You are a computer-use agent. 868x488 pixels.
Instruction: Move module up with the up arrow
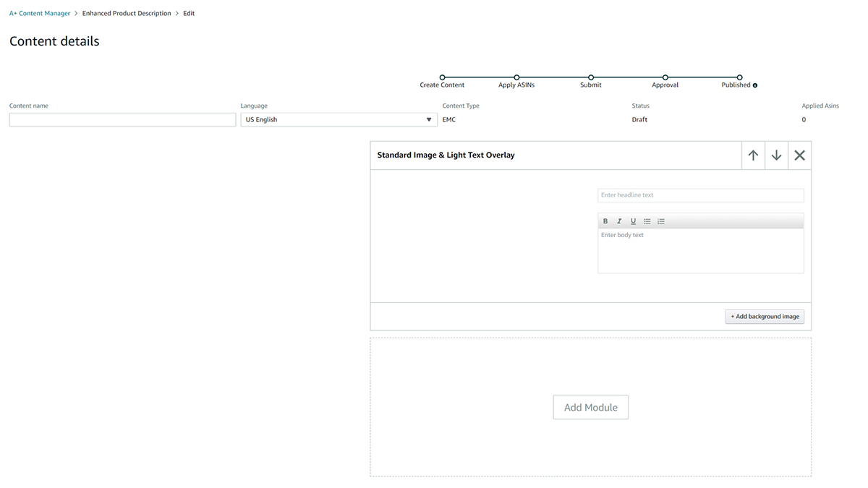[x=753, y=155]
